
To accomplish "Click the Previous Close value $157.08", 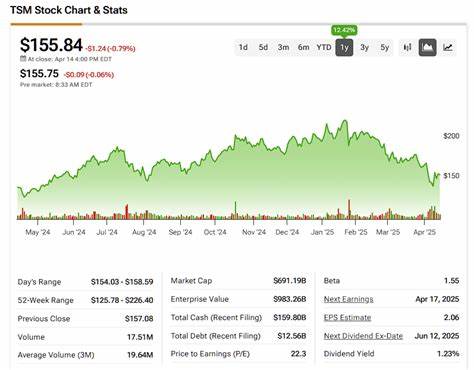I will pyautogui.click(x=139, y=319).
